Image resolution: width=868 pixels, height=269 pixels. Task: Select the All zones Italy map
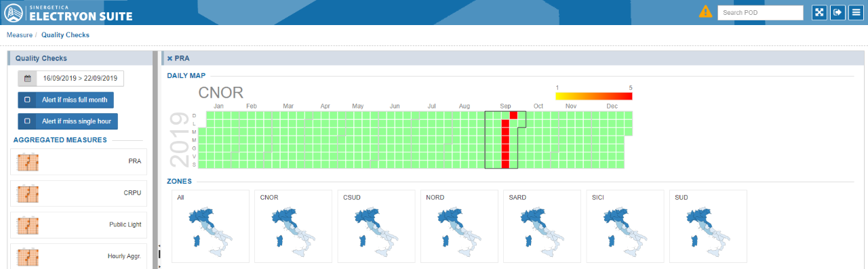tap(210, 226)
